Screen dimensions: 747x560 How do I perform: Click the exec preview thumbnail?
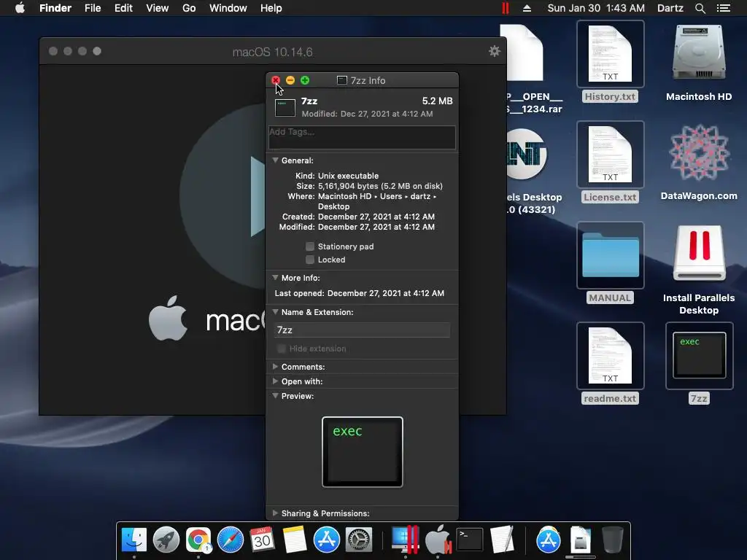pos(362,452)
